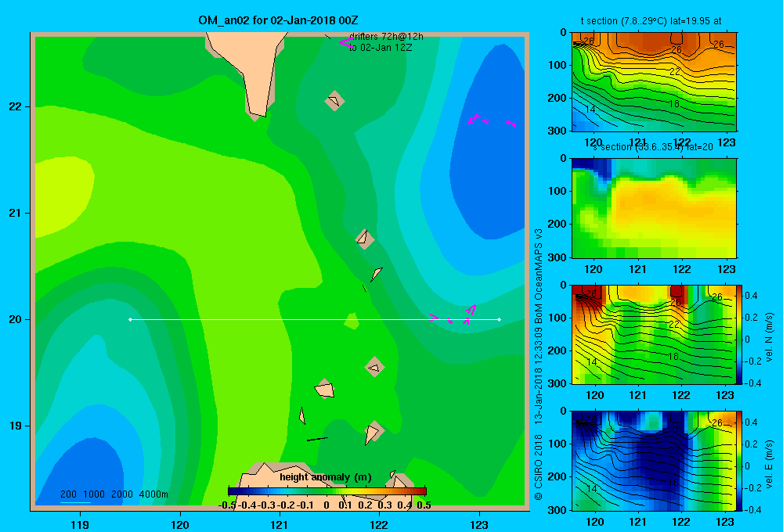The width and height of the screenshot is (783, 532).
Task: Click longitude label 120 below main map
Action: click(x=180, y=524)
